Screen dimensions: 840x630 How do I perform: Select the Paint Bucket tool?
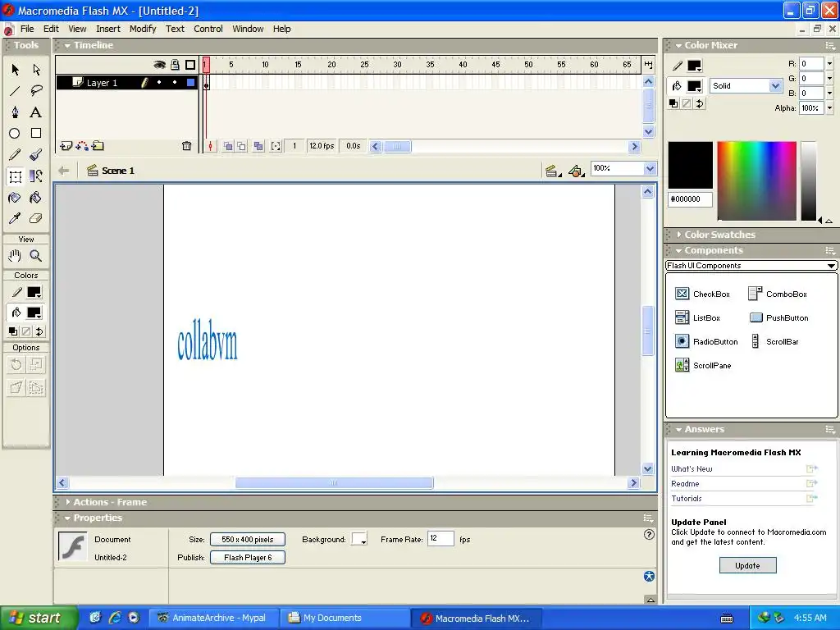pos(36,198)
